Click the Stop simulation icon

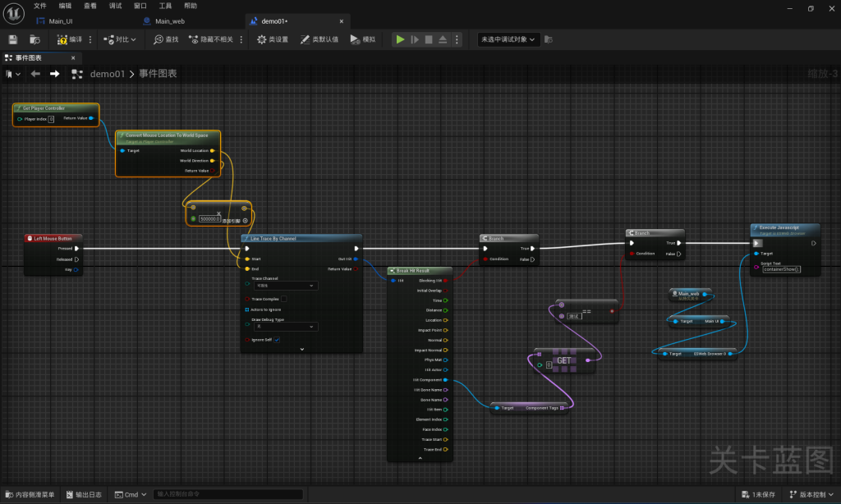(429, 39)
